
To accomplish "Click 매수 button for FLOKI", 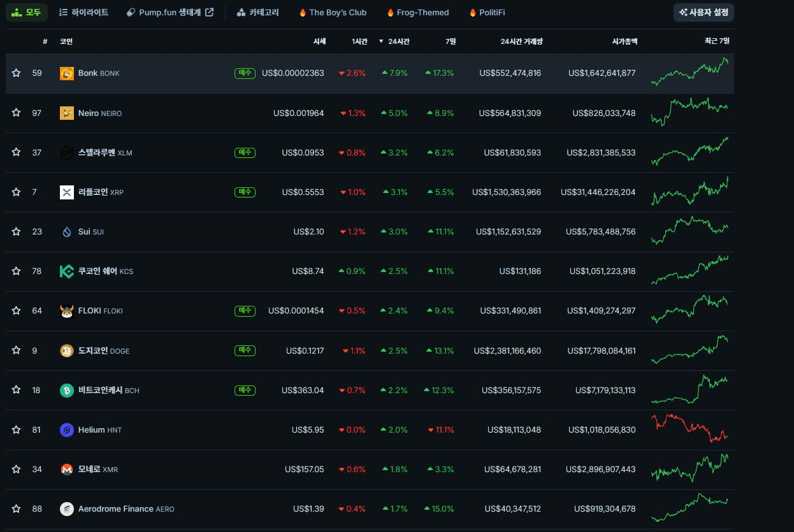I will [x=245, y=311].
